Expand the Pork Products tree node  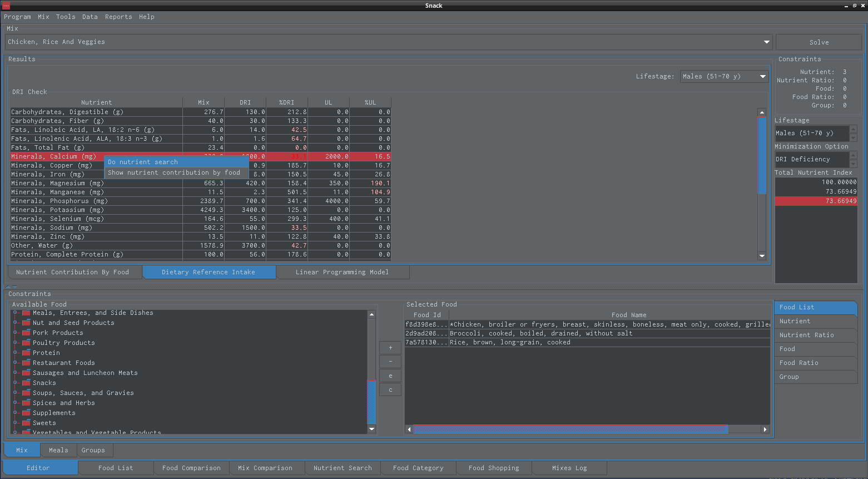pyautogui.click(x=16, y=333)
